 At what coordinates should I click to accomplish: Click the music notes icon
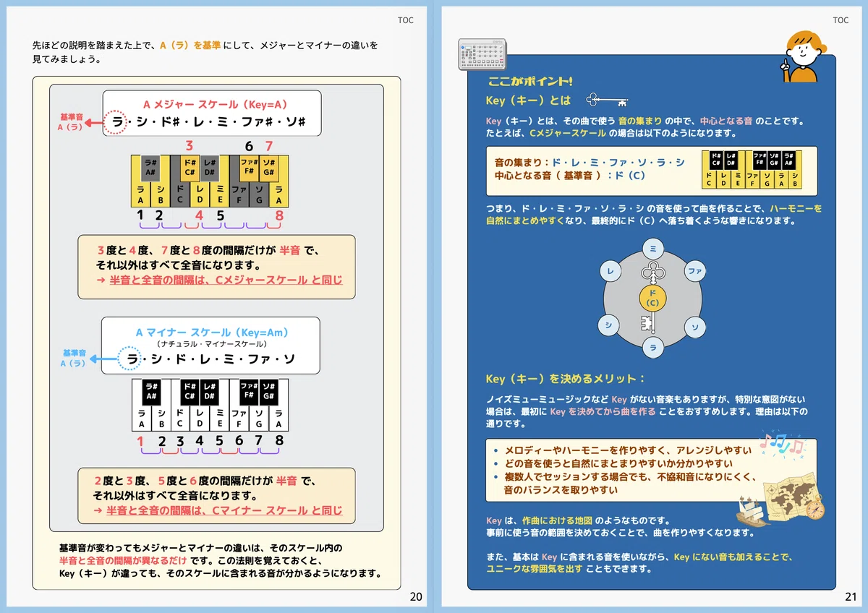pos(783,442)
